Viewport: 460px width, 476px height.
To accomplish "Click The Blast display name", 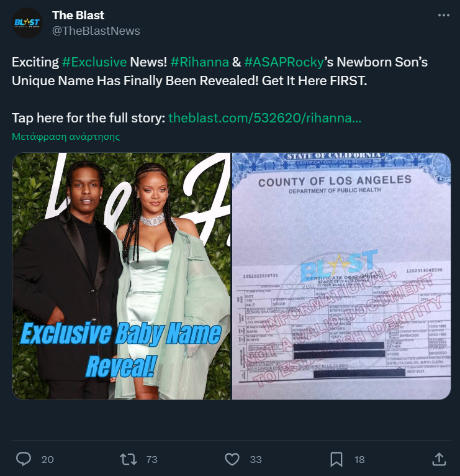I will [78, 15].
